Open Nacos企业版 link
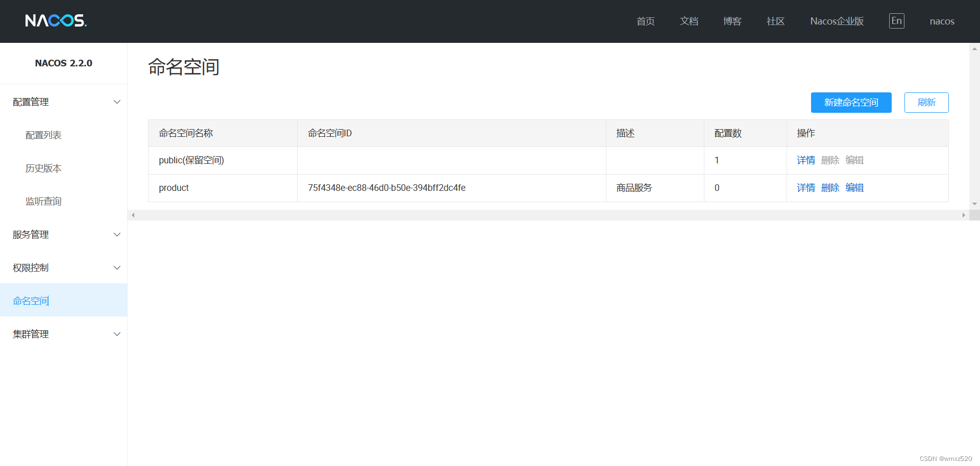 (837, 21)
